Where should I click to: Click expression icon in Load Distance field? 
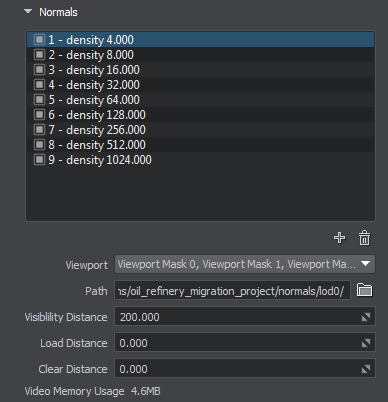(366, 343)
